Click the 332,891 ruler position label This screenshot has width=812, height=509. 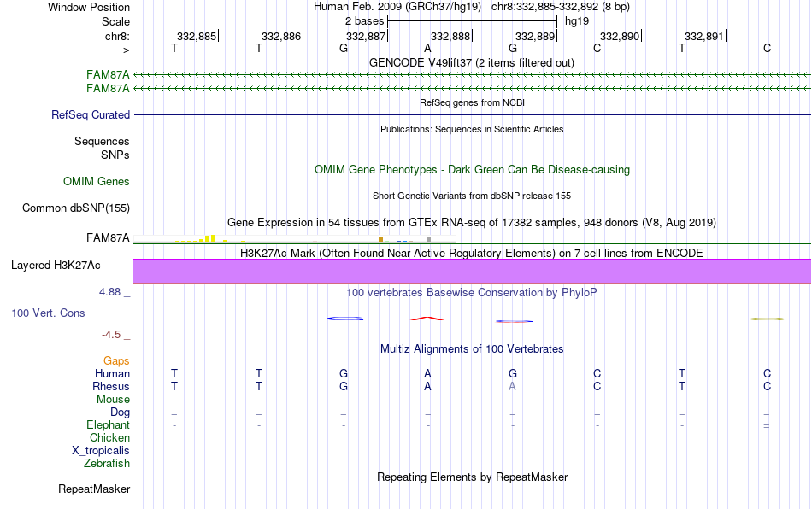tap(704, 36)
